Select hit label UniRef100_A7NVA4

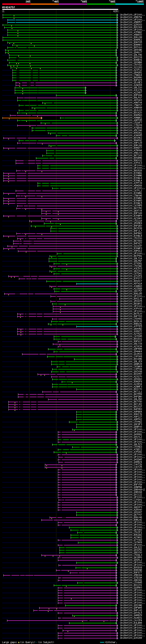131,150
